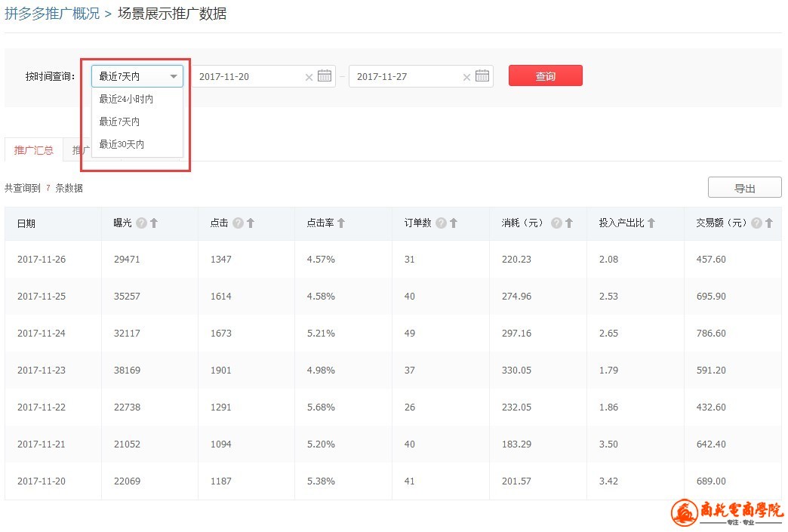
Task: Select date cell 2017-11-20 in table
Action: click(x=42, y=481)
